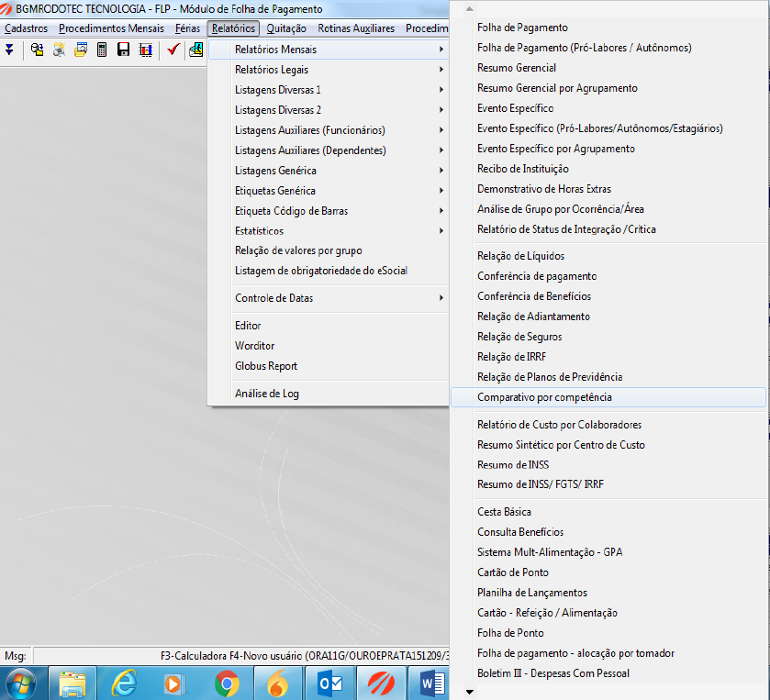Select the Folha de Pagamento report
The height and width of the screenshot is (700, 770).
pyautogui.click(x=522, y=28)
